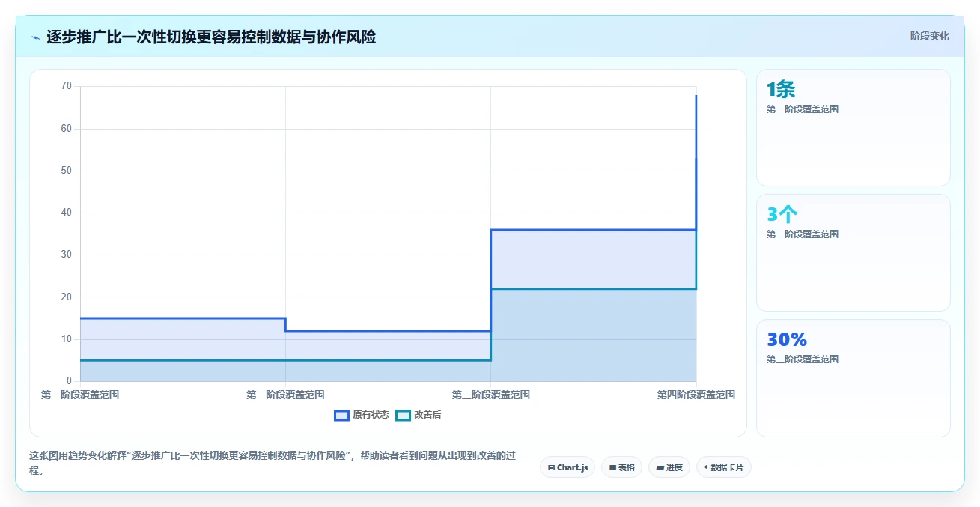
Task: Click the 原有状态 legend color box
Action: (341, 415)
